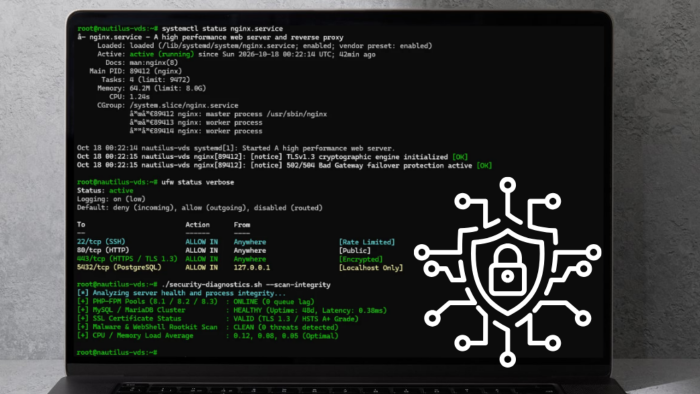Select the '80/tcp (HTTP)' rule entry
The width and height of the screenshot is (700, 394).
[103, 250]
